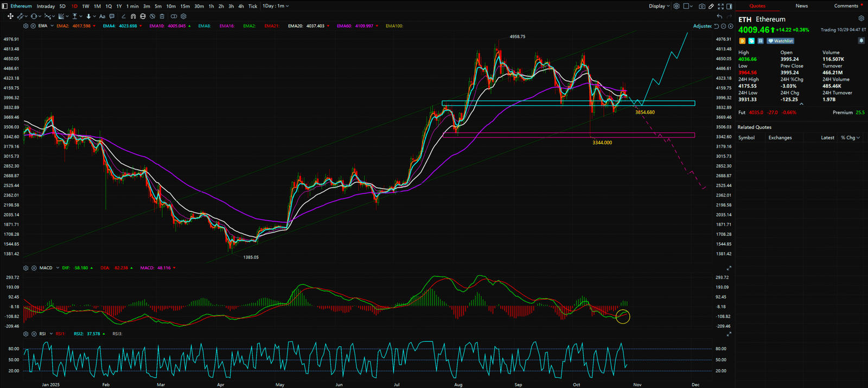Screen dimensions: 868x388
Task: Add Ethereum to Watchlist
Action: [781, 41]
